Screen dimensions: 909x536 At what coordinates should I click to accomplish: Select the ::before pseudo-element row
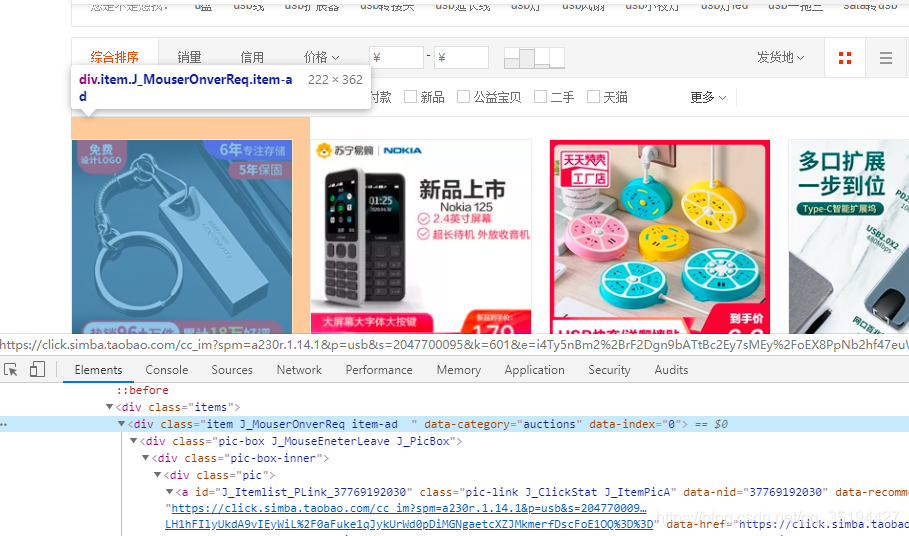tap(143, 390)
